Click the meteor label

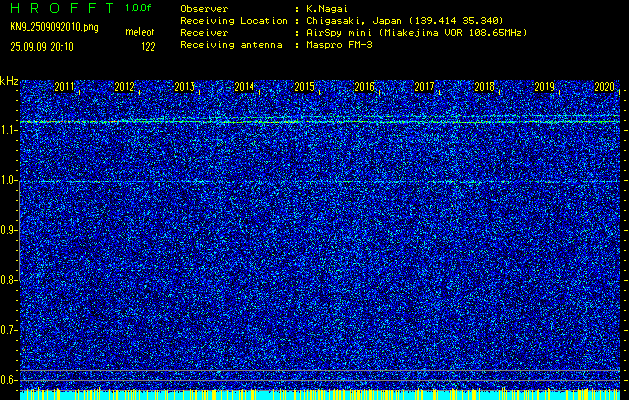[140, 32]
